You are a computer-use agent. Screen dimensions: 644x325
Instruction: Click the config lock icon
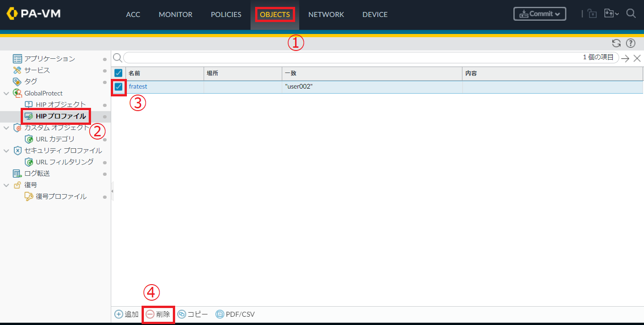coord(592,14)
